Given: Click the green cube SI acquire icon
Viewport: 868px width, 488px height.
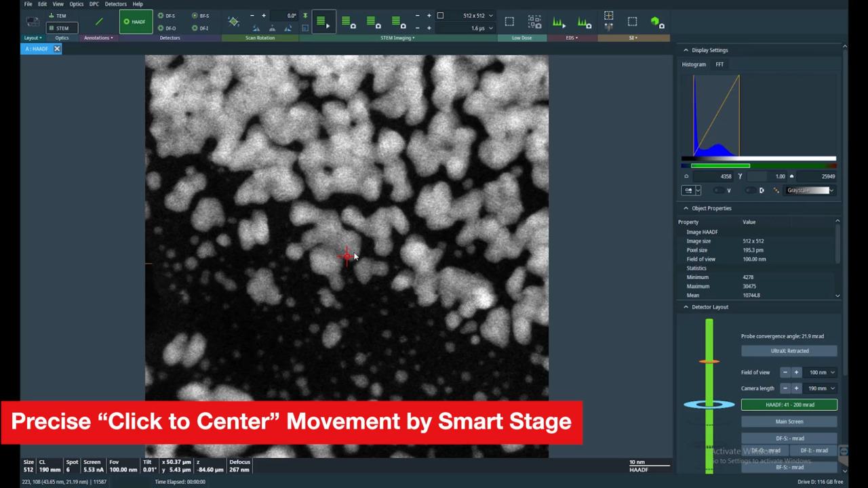Looking at the screenshot, I should point(656,22).
